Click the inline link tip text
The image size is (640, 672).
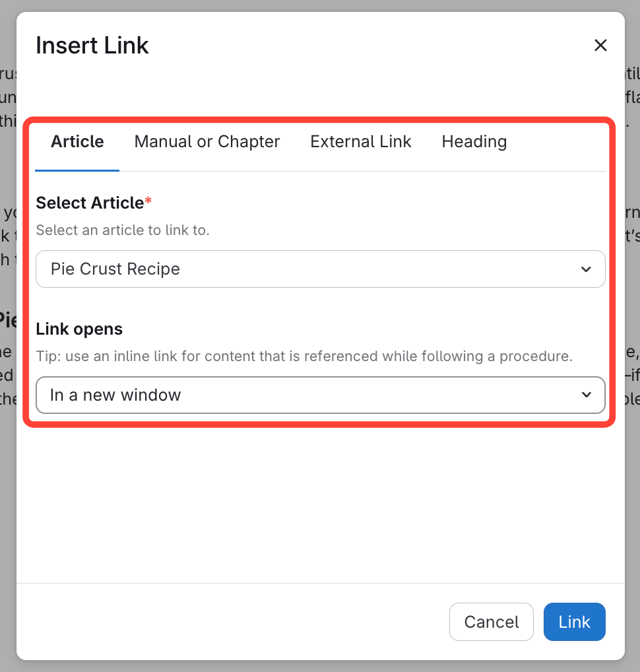click(304, 356)
